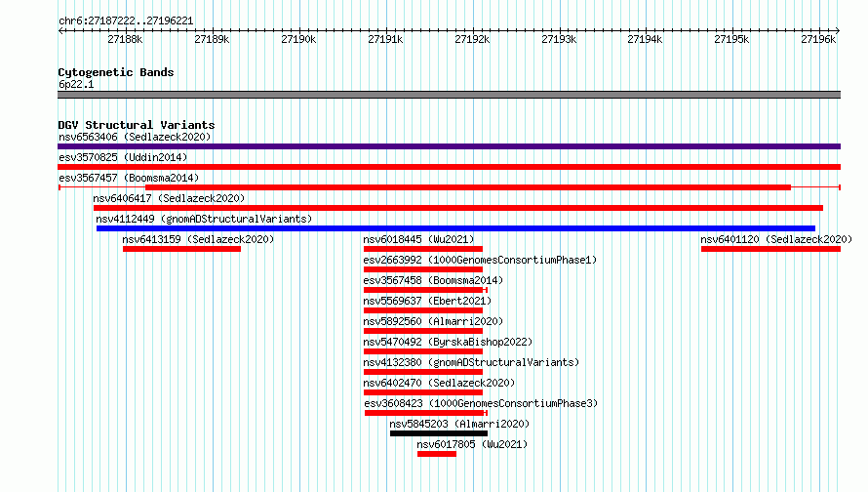
Task: Click the 27191k ruler position
Action: [x=386, y=39]
